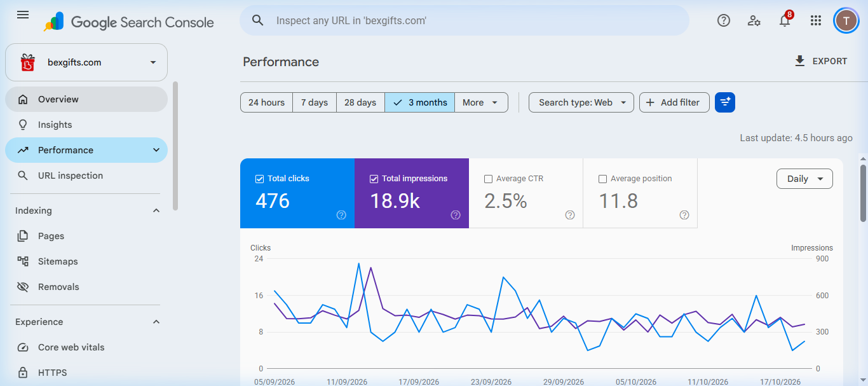Go to Overview in sidebar
The height and width of the screenshot is (386, 868).
[x=86, y=99]
